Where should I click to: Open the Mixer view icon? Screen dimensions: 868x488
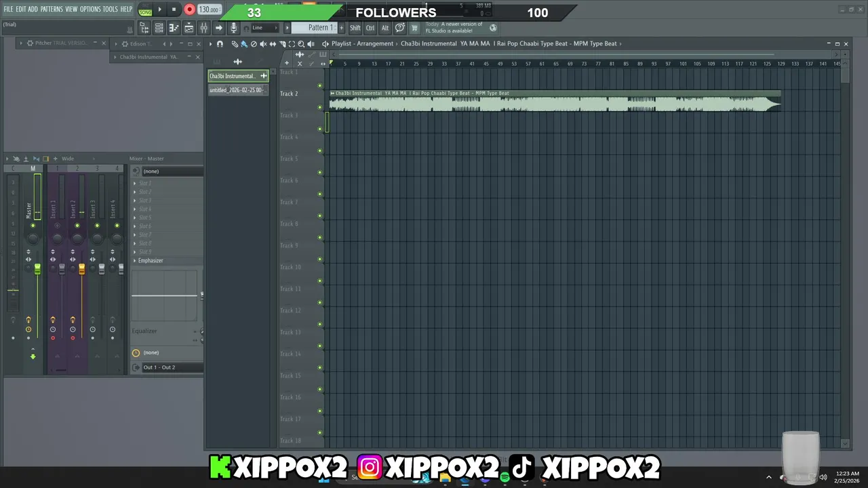point(203,28)
